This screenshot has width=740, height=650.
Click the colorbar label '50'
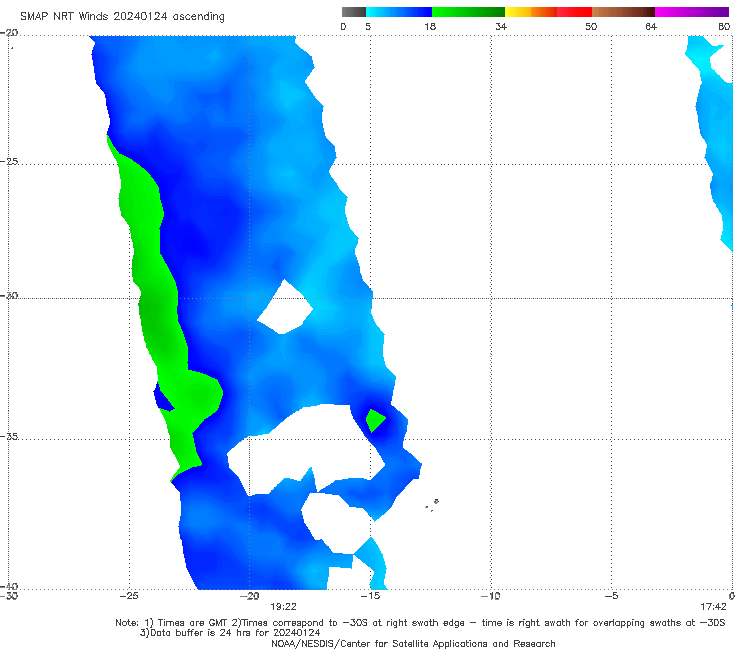tap(591, 26)
